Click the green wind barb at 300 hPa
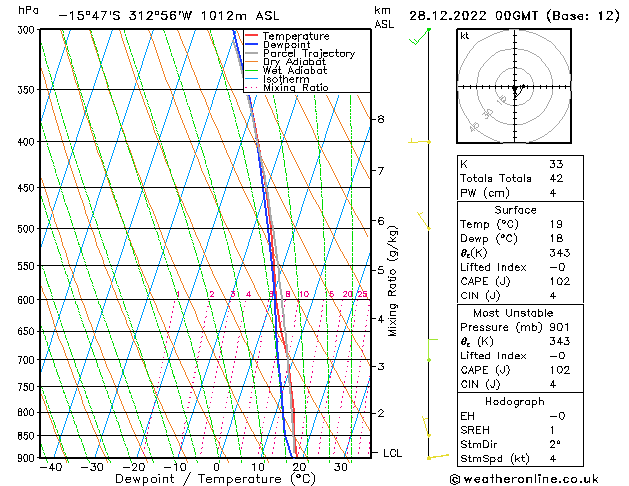The height and width of the screenshot is (486, 629). (x=420, y=37)
